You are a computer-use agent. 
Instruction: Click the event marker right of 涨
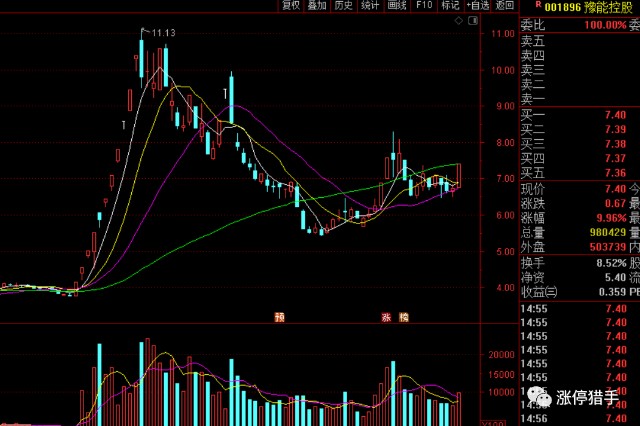(404, 317)
